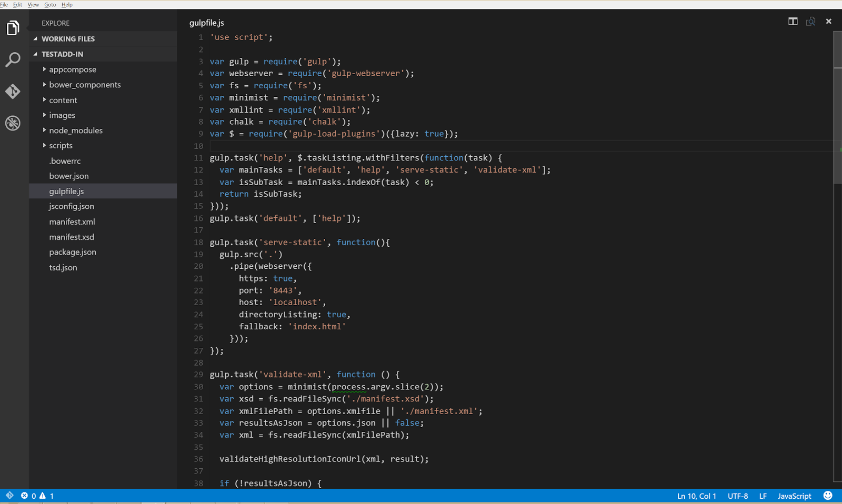Open the side-by-side preview
The image size is (842, 504).
click(810, 21)
